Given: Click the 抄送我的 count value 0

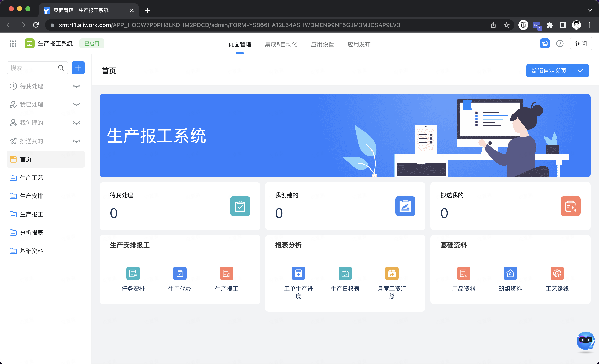Looking at the screenshot, I should [x=444, y=213].
